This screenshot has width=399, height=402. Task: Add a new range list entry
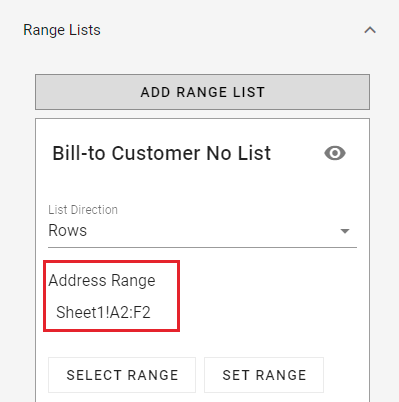pyautogui.click(x=202, y=92)
